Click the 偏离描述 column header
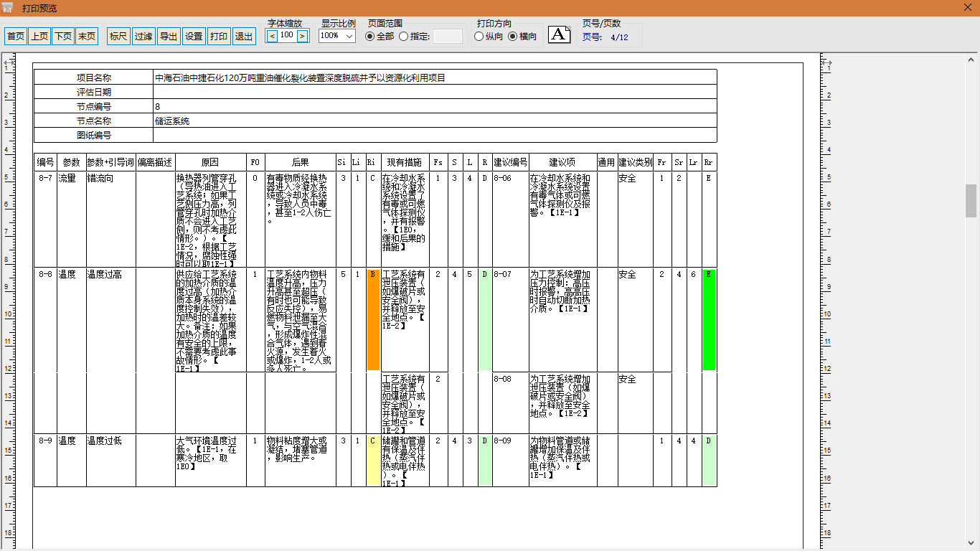The image size is (980, 551). pos(156,163)
